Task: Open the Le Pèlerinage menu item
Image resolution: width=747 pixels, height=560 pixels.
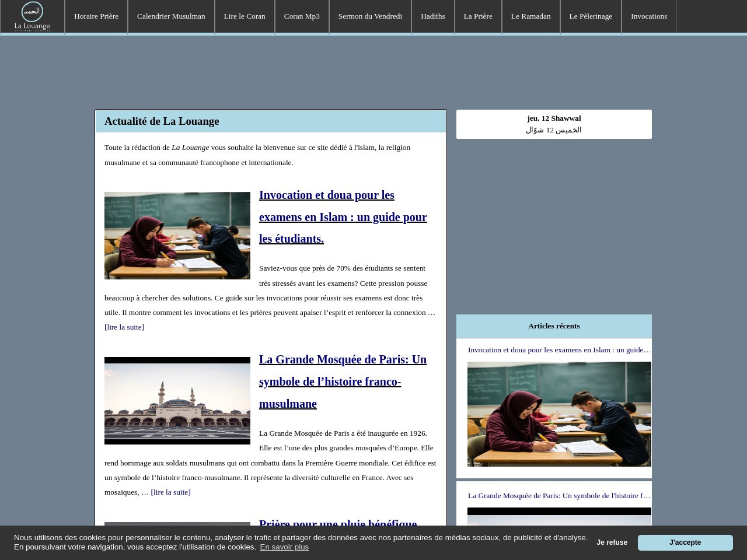Action: (x=591, y=16)
